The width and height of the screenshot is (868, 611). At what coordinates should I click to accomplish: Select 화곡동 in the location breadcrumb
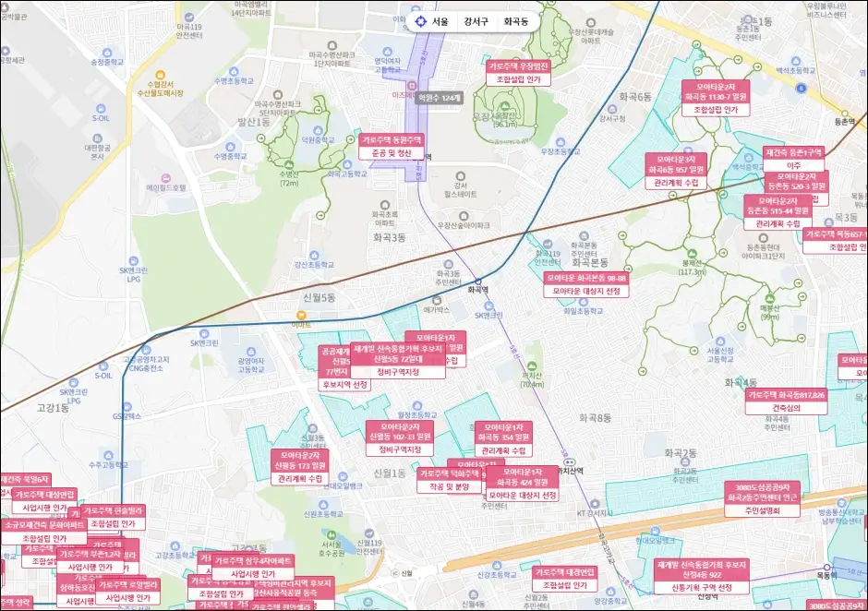click(515, 22)
